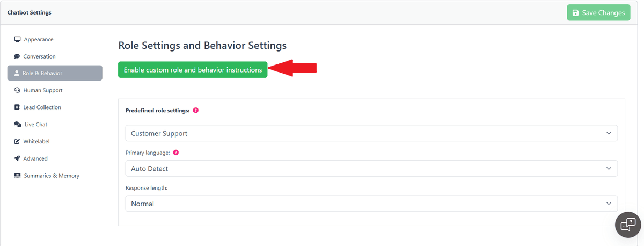The image size is (644, 246).
Task: Click the Whitelabel edit pencil icon
Action: coord(17,142)
